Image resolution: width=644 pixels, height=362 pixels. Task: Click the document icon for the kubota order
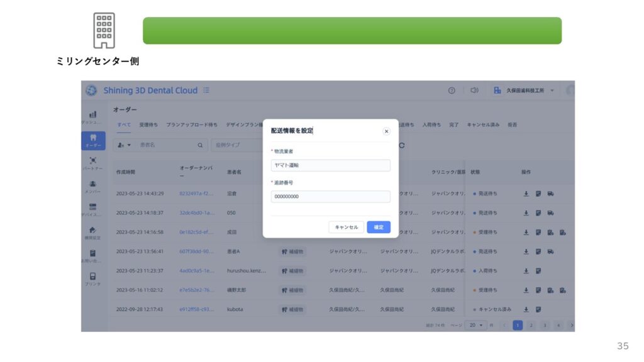(538, 309)
